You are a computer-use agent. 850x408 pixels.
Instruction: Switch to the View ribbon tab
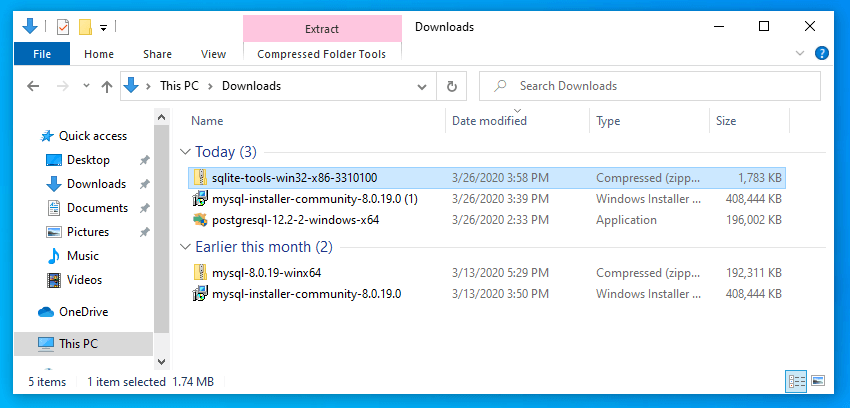tap(213, 54)
